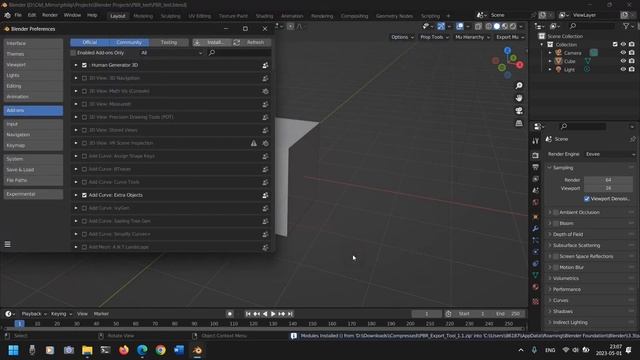Click the Refresh add-ons button
This screenshot has height=360, width=640.
251,42
